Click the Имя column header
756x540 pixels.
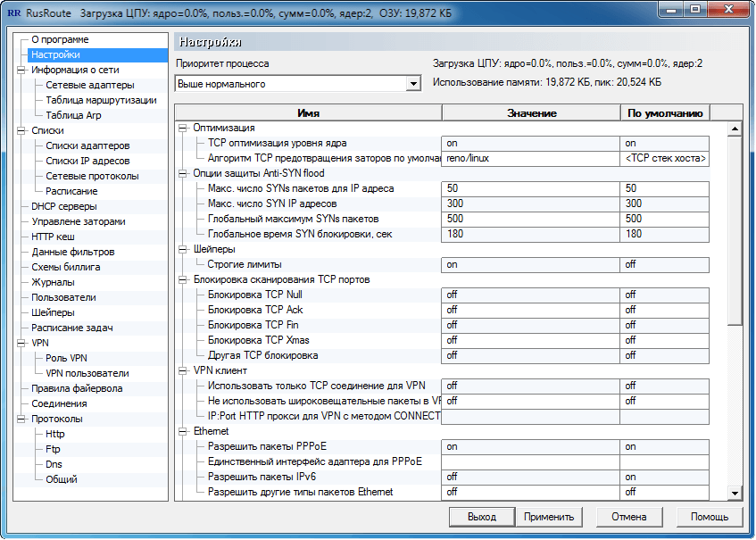tap(309, 113)
